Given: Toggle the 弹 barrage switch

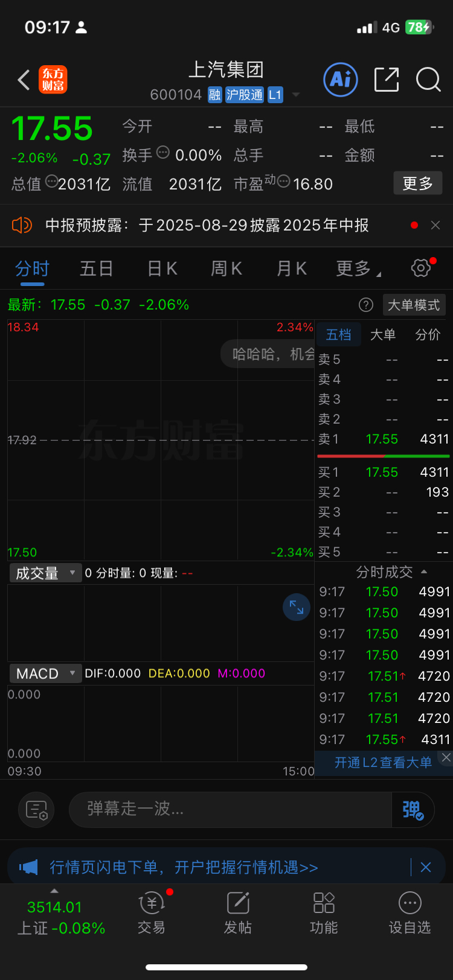Looking at the screenshot, I should [414, 810].
